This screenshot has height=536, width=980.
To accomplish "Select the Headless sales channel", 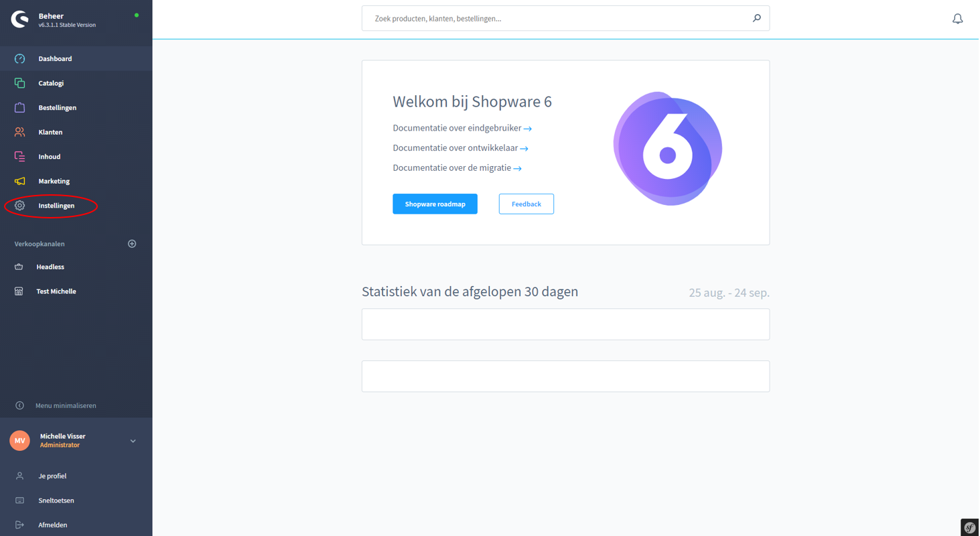I will click(x=50, y=267).
